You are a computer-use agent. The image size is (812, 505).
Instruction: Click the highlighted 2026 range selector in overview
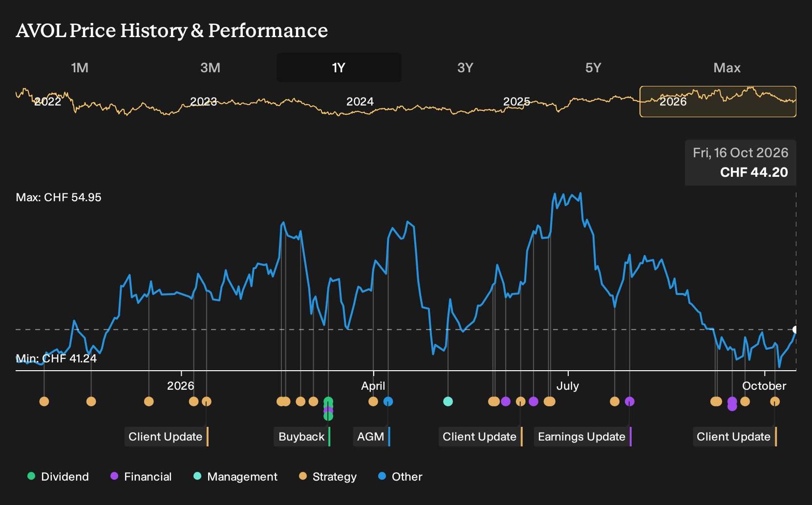(x=718, y=102)
